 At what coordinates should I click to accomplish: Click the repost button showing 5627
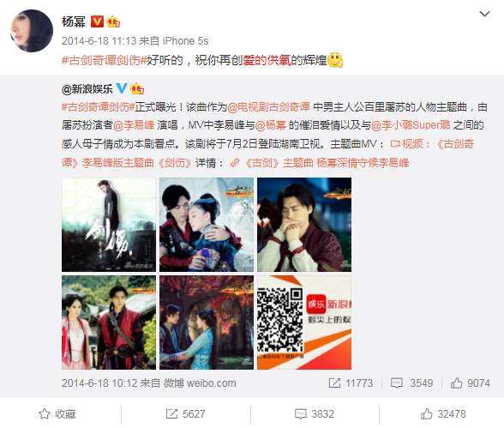tap(185, 414)
